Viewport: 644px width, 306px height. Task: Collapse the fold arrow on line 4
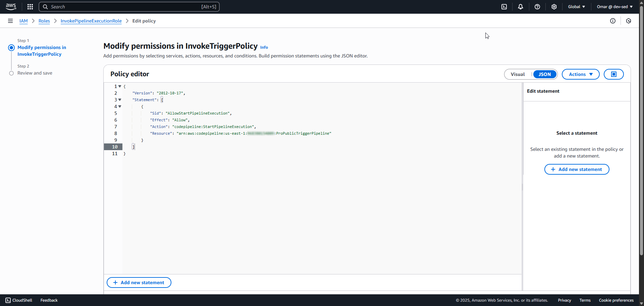click(x=120, y=106)
